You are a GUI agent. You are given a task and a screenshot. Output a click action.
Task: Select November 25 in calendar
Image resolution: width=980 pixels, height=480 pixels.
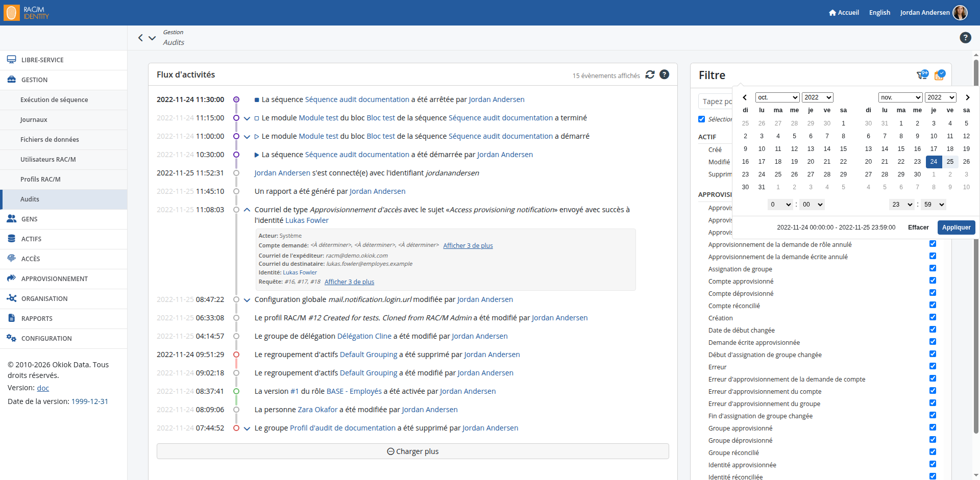coord(950,162)
